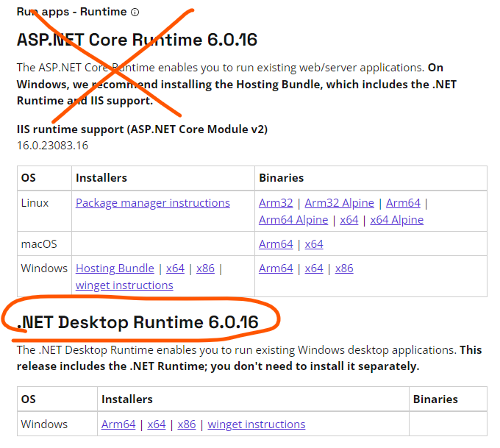Viewport: 500px width, 448px height.
Task: Download ASP.NET Core Windows x86 binary
Action: pyautogui.click(x=344, y=269)
